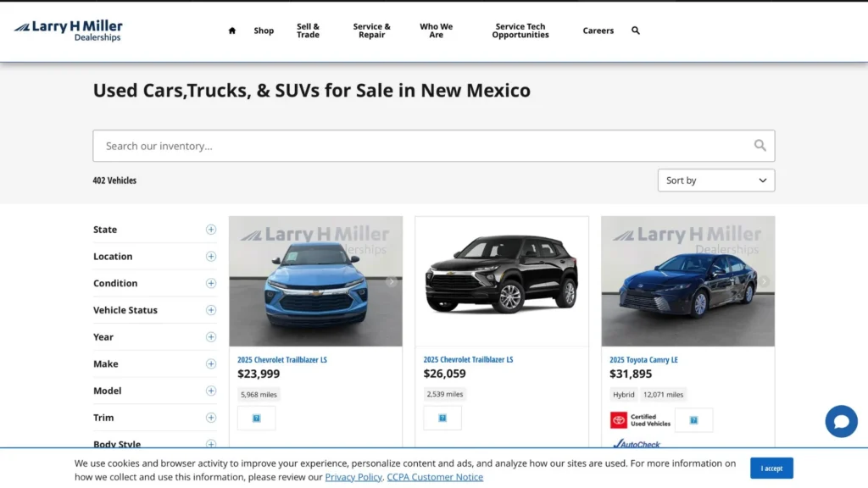Open 2025 Chevrolet Trailblazer LS $23,999 listing title
The height and width of the screenshot is (488, 868).
(281, 359)
